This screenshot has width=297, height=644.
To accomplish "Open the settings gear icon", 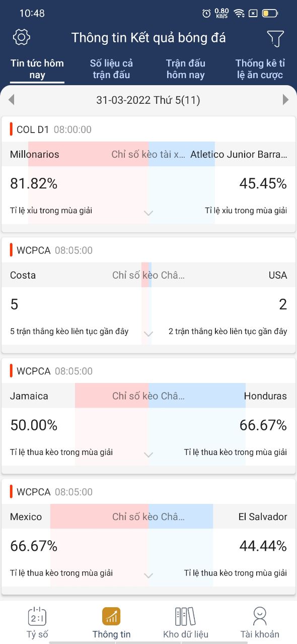I will coord(22,37).
